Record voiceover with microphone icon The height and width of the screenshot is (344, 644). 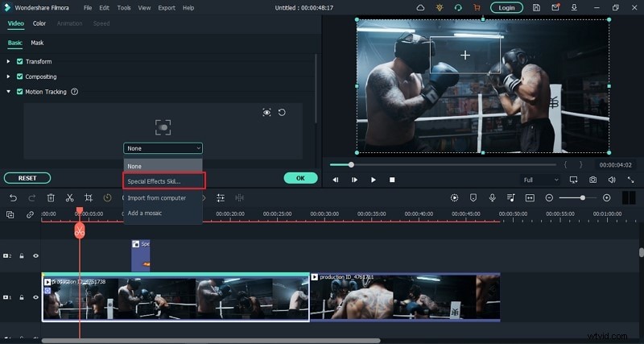point(492,197)
